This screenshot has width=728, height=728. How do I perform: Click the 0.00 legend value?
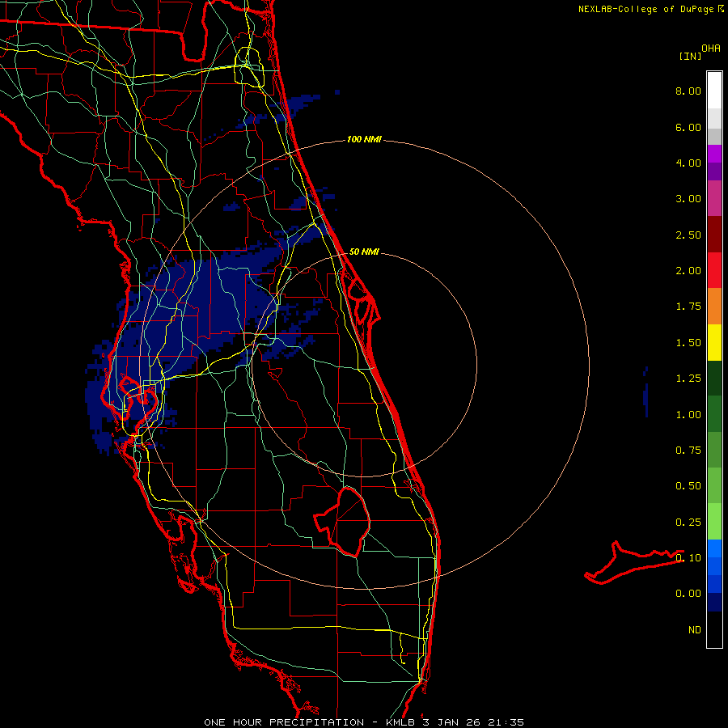click(x=688, y=594)
